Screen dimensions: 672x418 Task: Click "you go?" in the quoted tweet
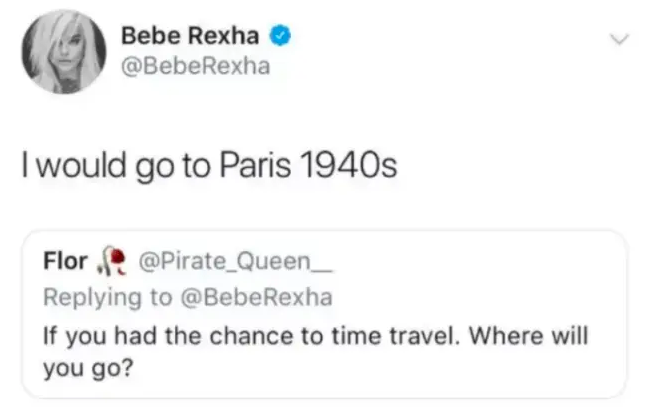[x=84, y=367]
